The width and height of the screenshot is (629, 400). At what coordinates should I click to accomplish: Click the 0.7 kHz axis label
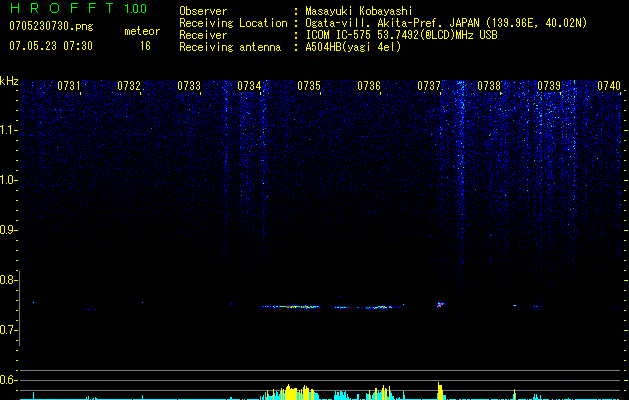(9, 330)
